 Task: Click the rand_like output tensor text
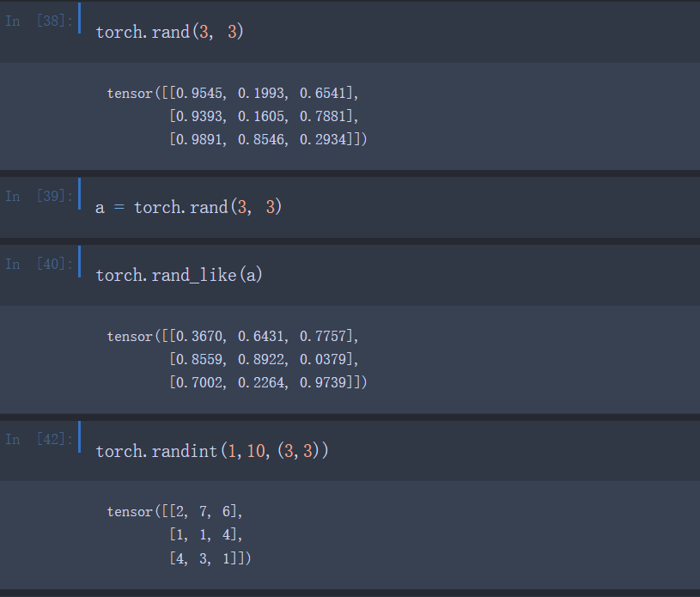click(x=236, y=358)
